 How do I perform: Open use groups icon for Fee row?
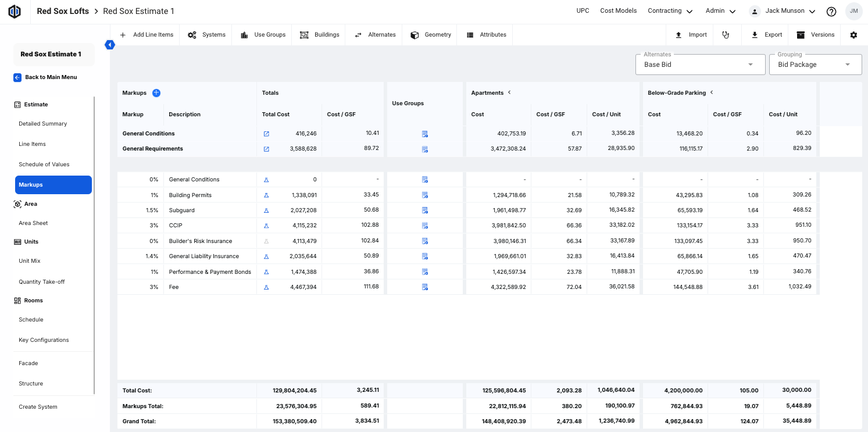[x=425, y=287]
